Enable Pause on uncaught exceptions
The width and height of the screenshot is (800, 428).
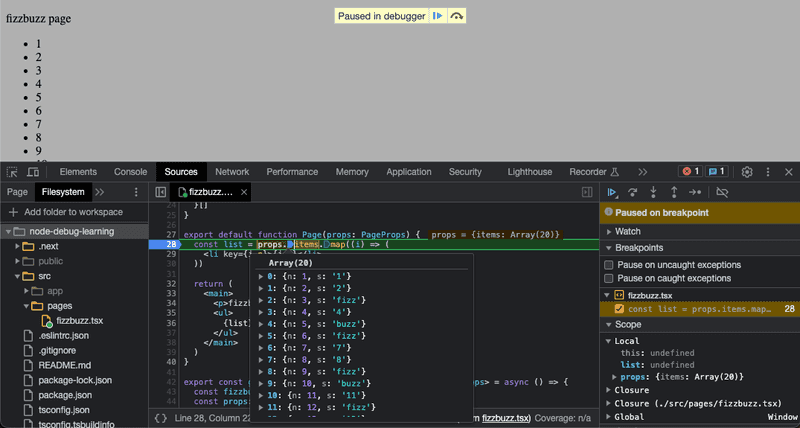point(609,265)
